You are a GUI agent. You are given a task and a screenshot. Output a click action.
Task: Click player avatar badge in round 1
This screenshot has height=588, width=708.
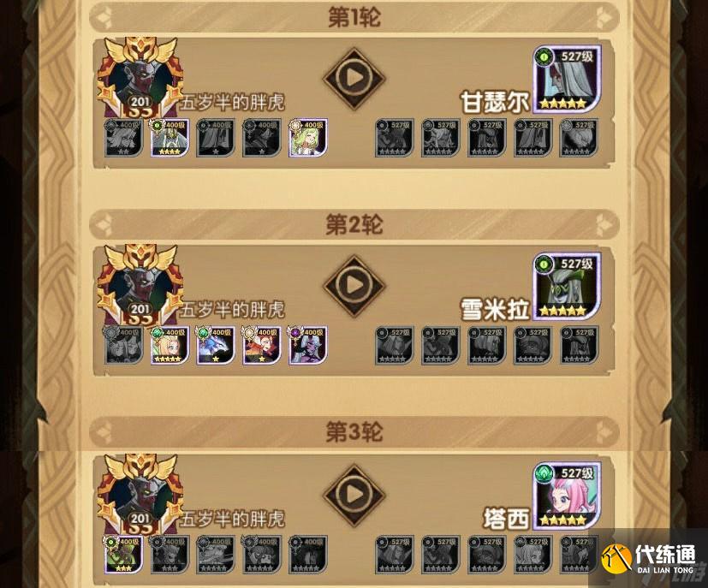click(140, 78)
